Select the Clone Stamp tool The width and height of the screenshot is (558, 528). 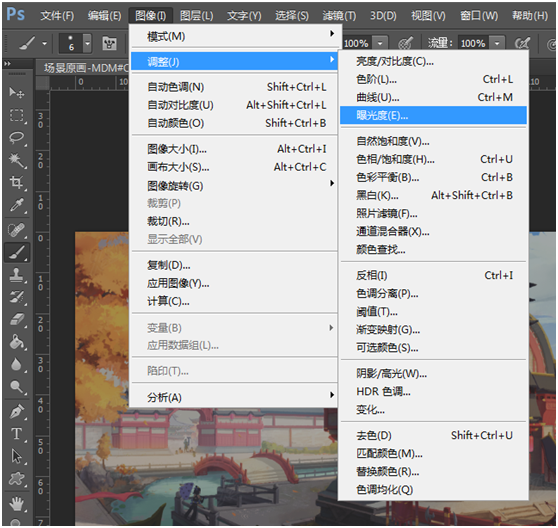(x=16, y=275)
